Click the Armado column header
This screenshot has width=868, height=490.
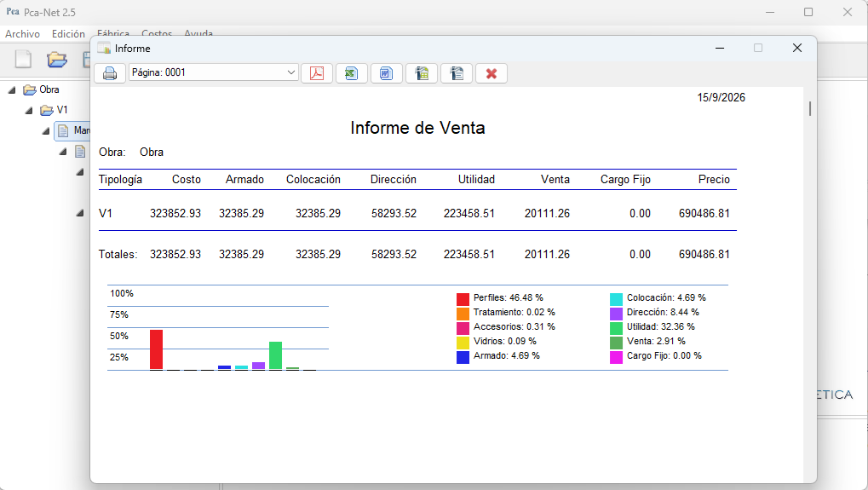(244, 180)
